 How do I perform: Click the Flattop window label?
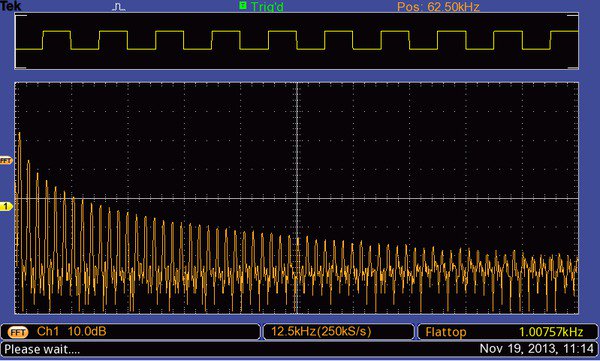446,332
